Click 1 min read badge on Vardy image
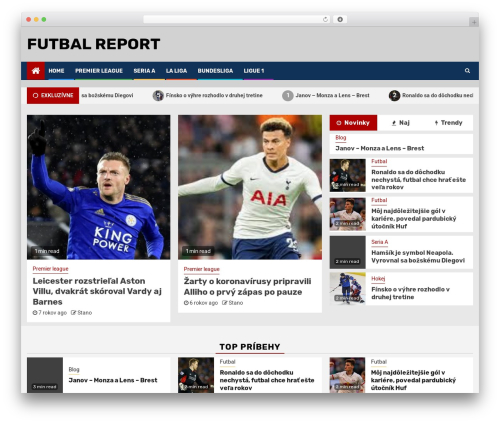The height and width of the screenshot is (423, 500). tap(47, 251)
